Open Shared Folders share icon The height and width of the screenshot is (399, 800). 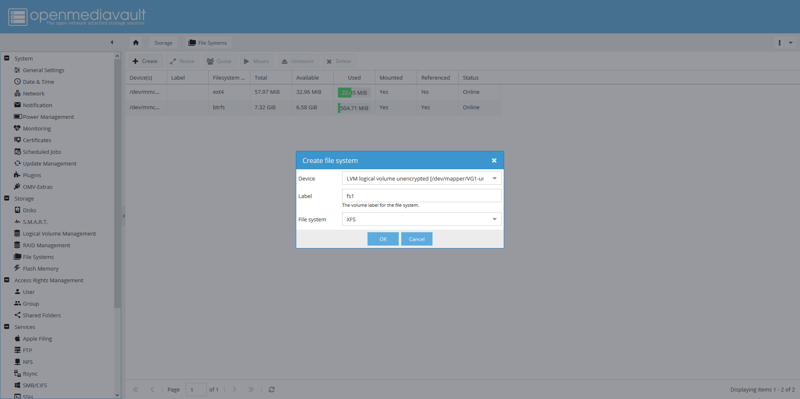click(x=17, y=315)
